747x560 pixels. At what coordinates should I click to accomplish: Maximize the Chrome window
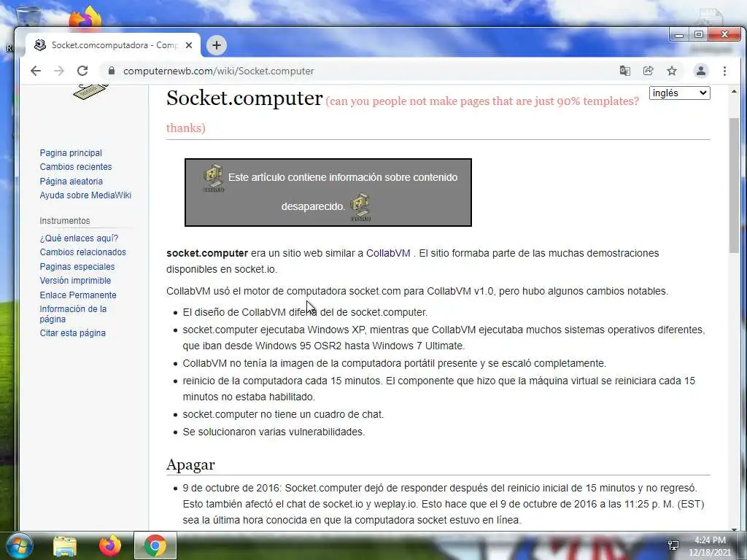(x=698, y=35)
